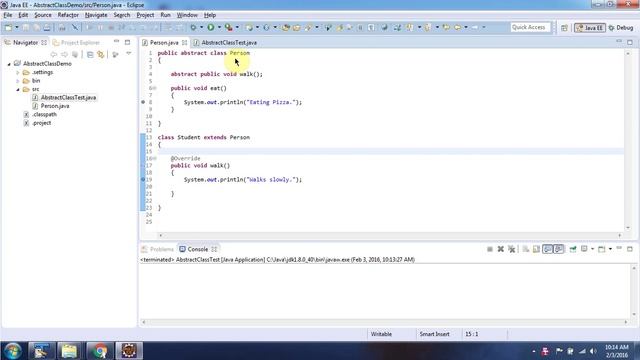
Task: Click Collapse All icon in Navigator
Action: point(90,54)
